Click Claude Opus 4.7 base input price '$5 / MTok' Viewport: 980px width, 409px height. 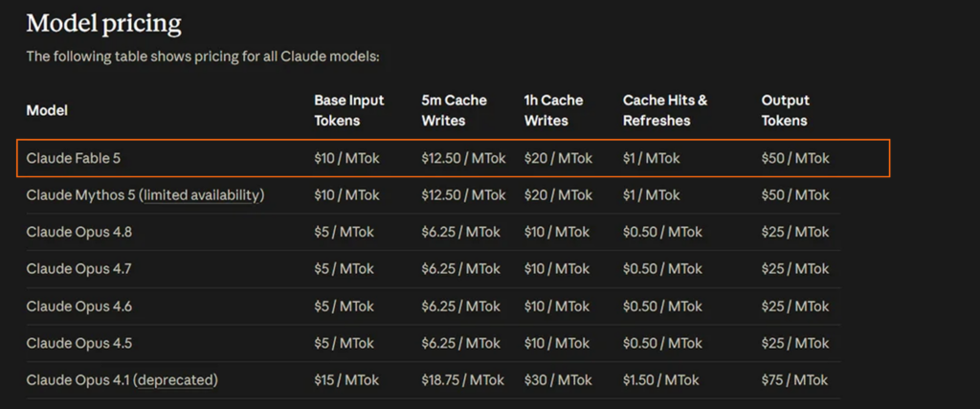[x=344, y=269]
